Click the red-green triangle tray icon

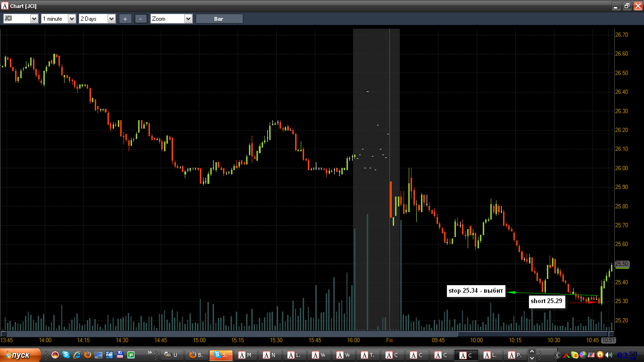[x=566, y=355]
